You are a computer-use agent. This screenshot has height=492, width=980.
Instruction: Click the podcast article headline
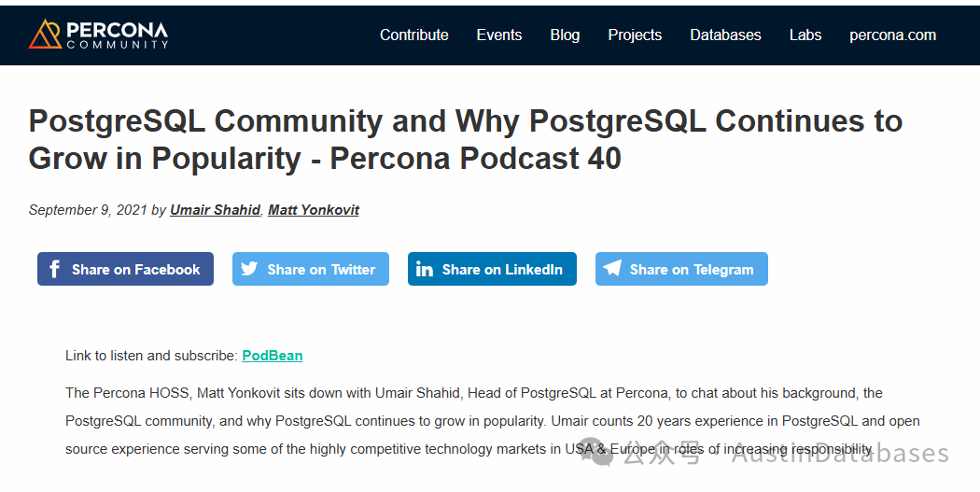click(x=465, y=139)
